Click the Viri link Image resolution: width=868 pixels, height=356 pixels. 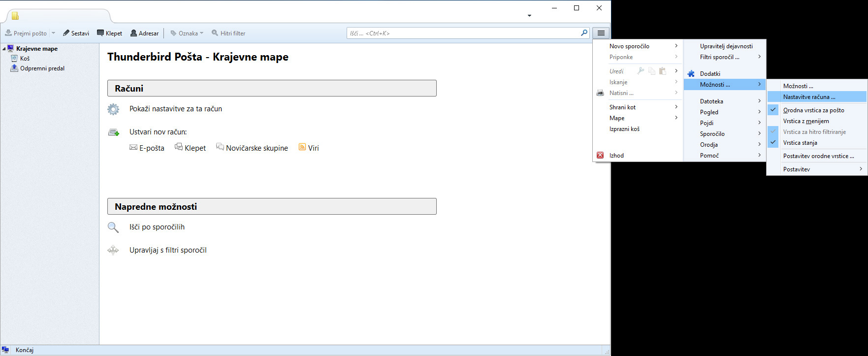314,148
